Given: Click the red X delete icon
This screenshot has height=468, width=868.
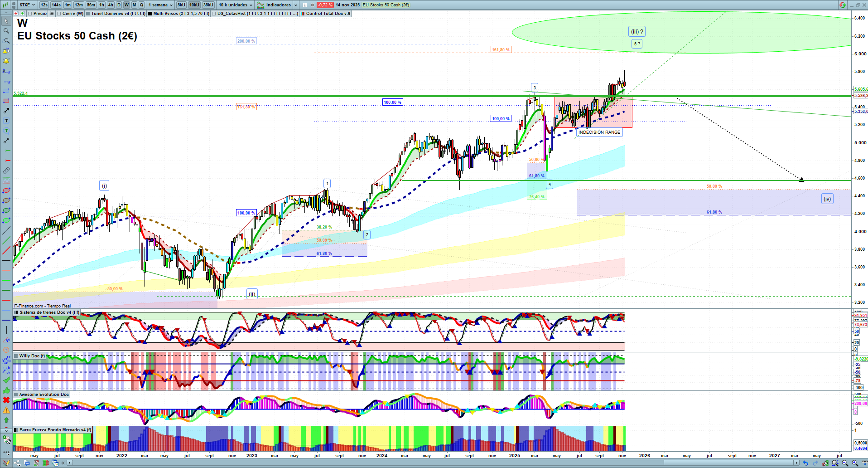Looking at the screenshot, I should pyautogui.click(x=6, y=400).
